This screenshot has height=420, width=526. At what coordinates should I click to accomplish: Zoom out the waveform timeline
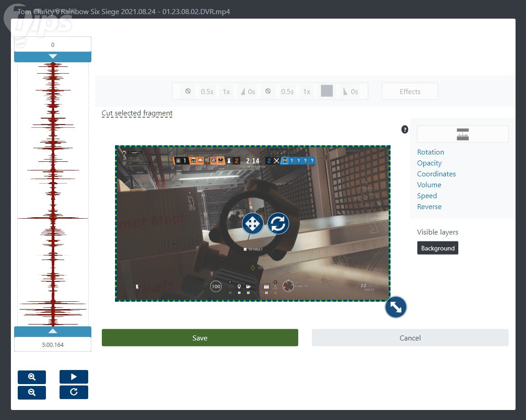[x=32, y=392]
